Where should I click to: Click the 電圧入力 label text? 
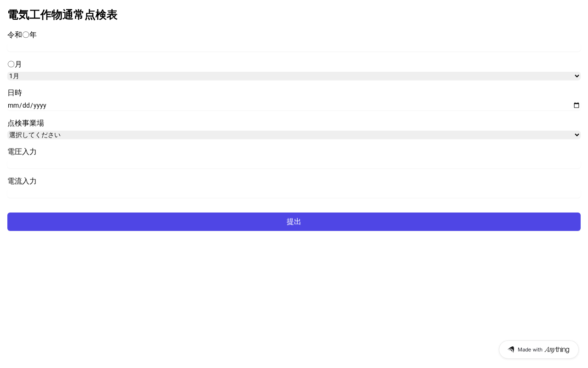tap(22, 152)
